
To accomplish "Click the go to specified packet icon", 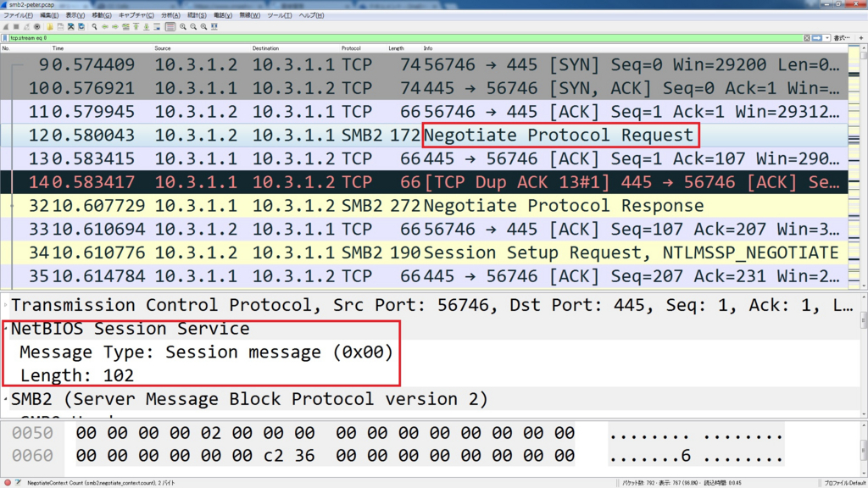I will [125, 26].
